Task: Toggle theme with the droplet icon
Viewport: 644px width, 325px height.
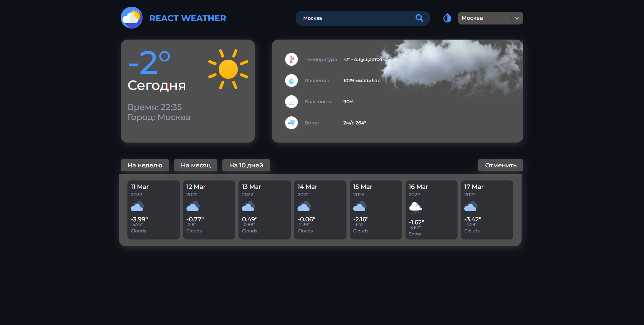Action: [447, 18]
